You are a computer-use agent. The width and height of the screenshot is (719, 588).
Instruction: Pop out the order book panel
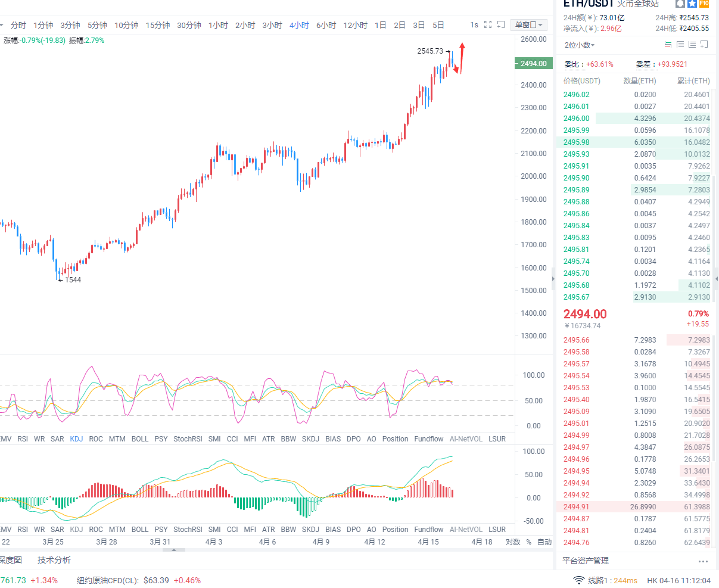704,45
